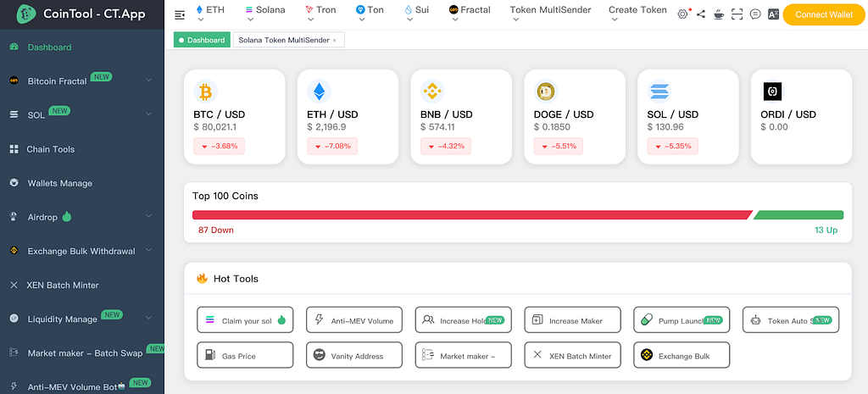Open the language translate icon

coord(773,14)
